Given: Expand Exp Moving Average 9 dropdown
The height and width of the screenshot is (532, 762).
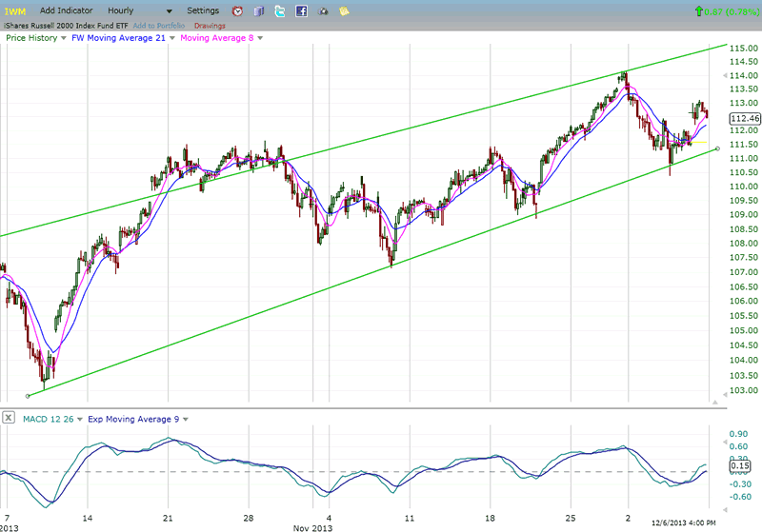Looking at the screenshot, I should click(x=185, y=419).
